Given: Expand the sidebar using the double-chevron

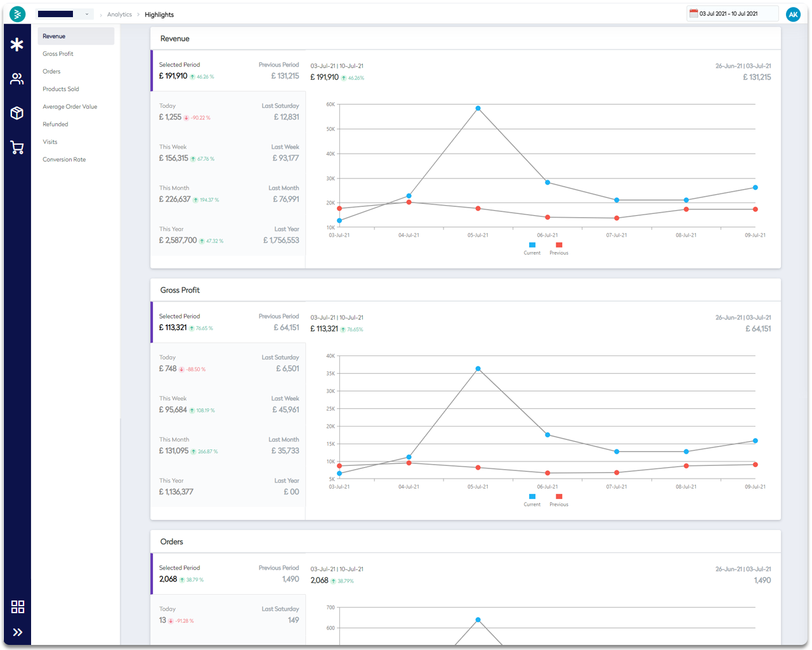Looking at the screenshot, I should click(17, 632).
